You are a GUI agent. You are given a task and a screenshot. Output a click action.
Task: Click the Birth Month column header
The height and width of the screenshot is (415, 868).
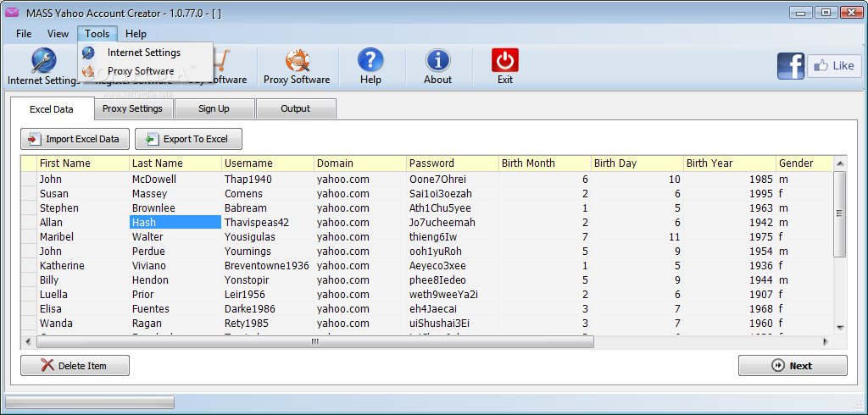(545, 163)
